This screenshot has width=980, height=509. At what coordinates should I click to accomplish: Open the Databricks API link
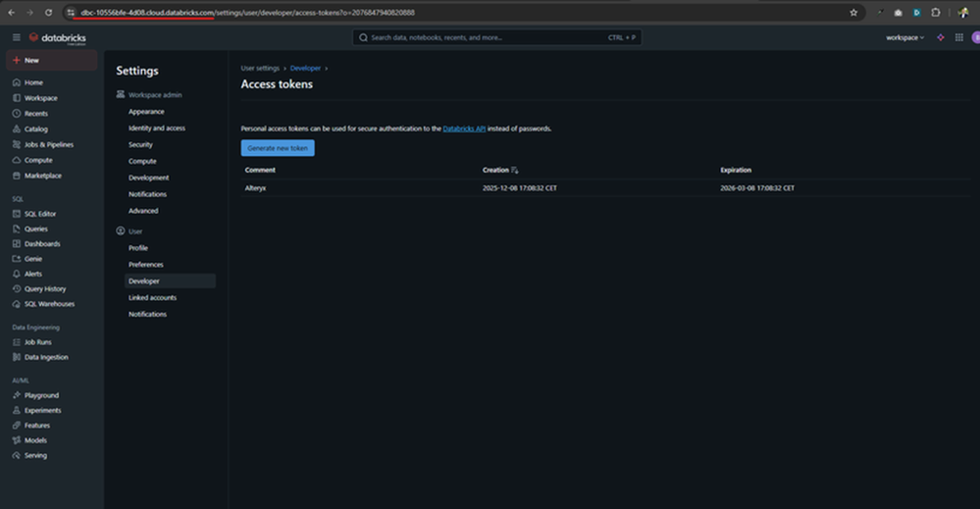(x=464, y=128)
